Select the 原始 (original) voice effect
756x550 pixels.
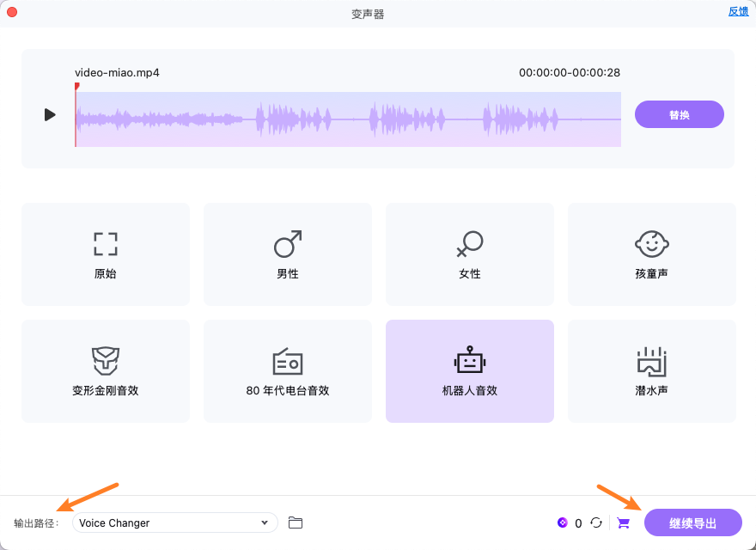pyautogui.click(x=105, y=254)
